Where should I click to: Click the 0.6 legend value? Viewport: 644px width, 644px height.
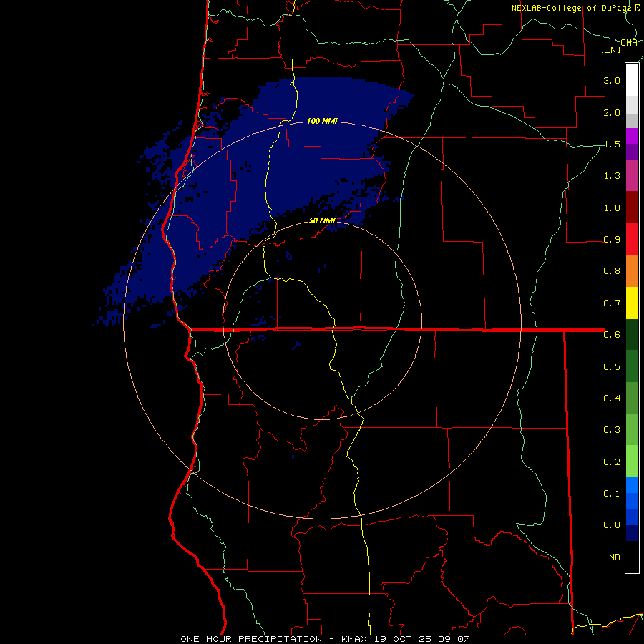click(x=612, y=335)
